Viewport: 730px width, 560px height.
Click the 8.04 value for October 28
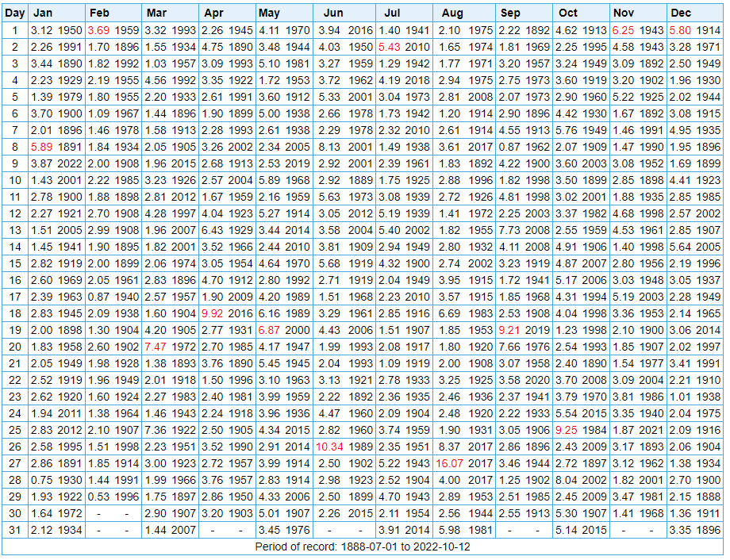pos(567,480)
